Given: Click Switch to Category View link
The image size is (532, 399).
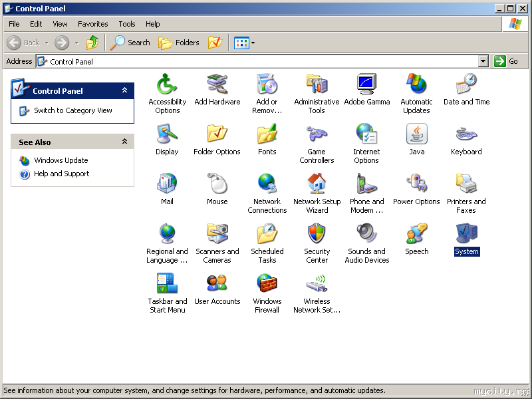Looking at the screenshot, I should pyautogui.click(x=73, y=110).
